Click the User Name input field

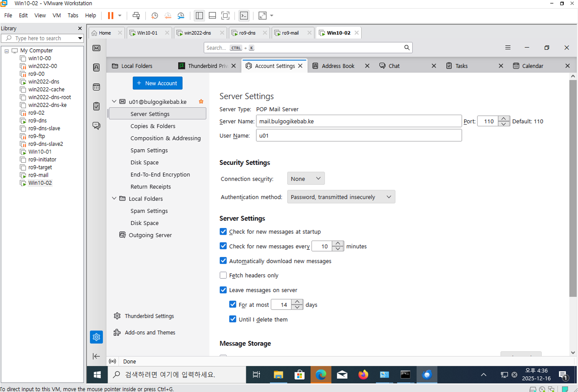359,135
